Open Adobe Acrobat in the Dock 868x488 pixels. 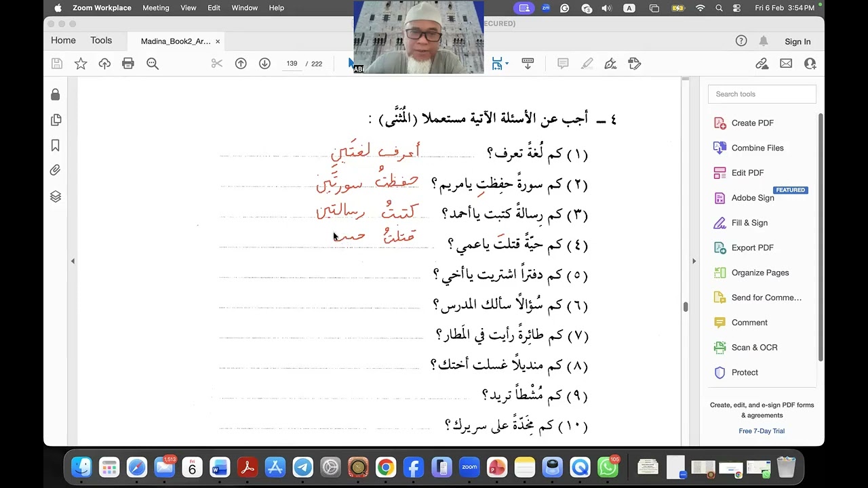coord(248,467)
